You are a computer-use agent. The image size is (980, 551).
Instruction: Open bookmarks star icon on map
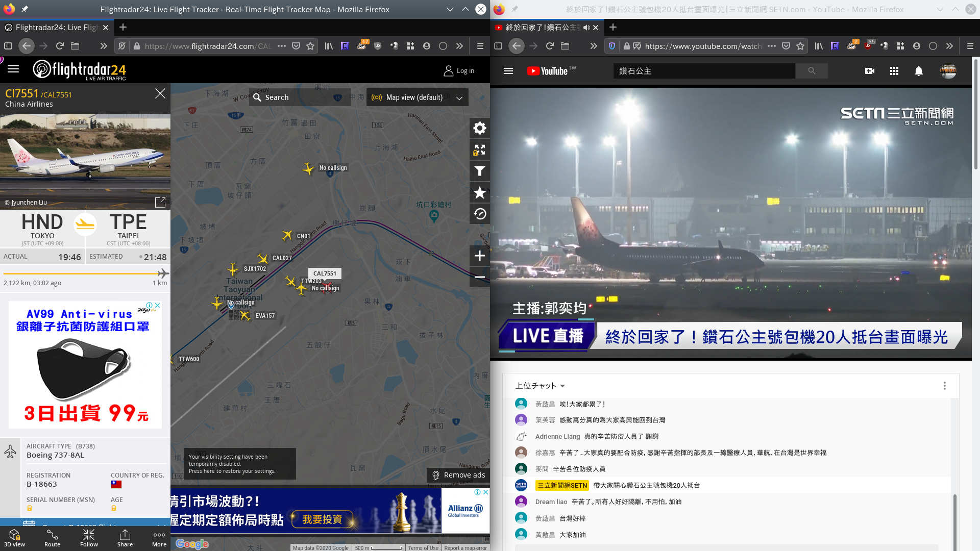click(x=479, y=192)
